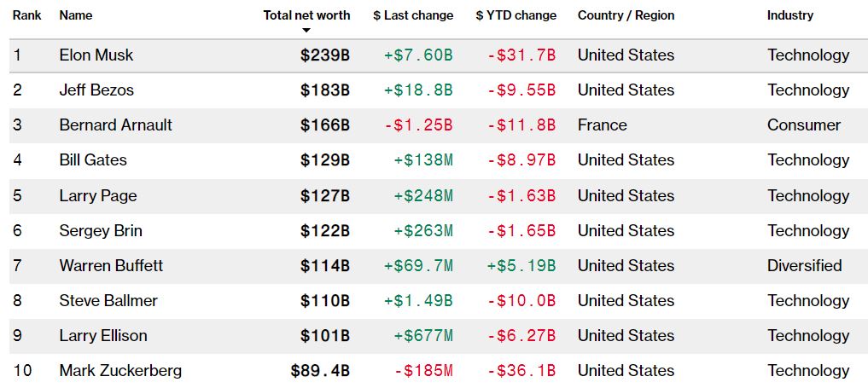This screenshot has height=388, width=868.
Task: Sort by Country / Region header
Action: point(626,15)
